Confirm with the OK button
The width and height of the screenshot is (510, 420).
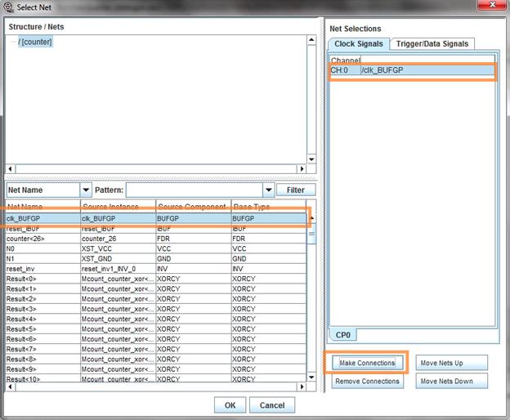click(x=230, y=405)
